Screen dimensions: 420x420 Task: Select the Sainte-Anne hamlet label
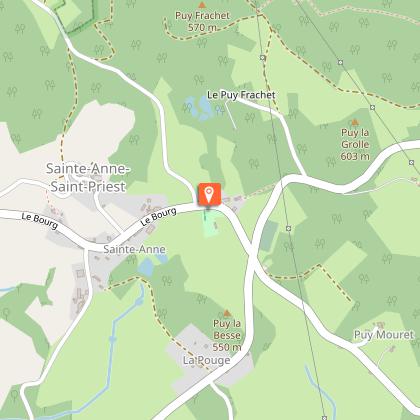point(134,249)
